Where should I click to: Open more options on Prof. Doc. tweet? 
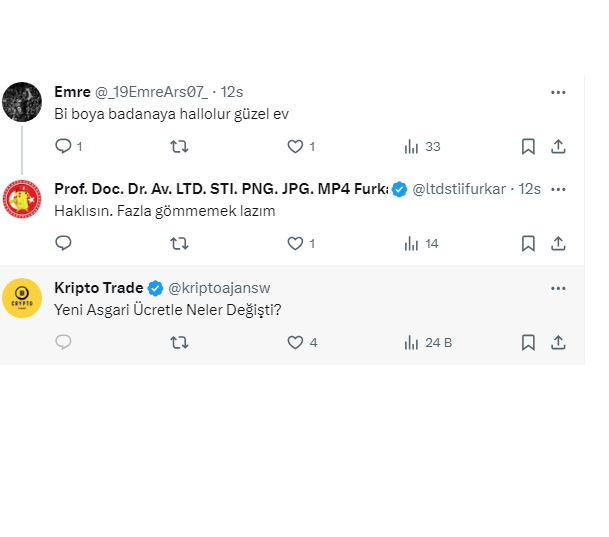click(x=559, y=189)
